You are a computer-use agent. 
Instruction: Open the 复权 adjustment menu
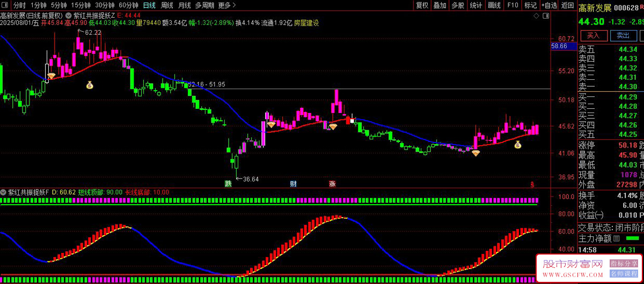(422, 5)
